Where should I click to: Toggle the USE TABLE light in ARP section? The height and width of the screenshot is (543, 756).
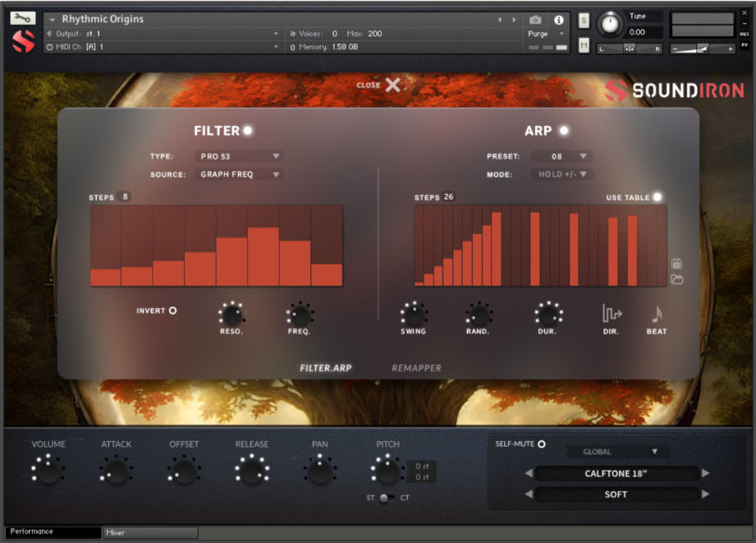pyautogui.click(x=657, y=197)
